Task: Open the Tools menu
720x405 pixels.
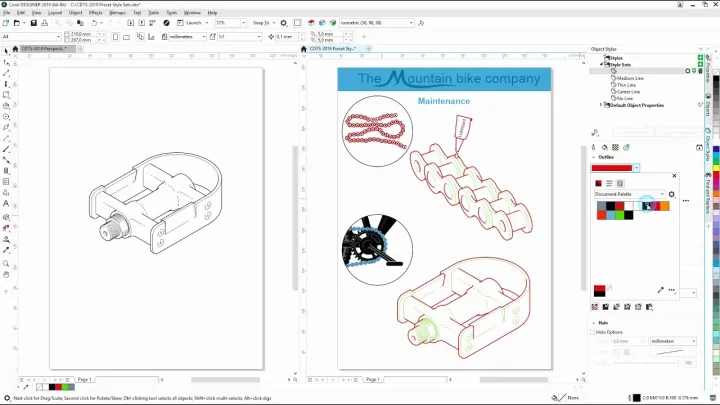Action: tap(171, 13)
